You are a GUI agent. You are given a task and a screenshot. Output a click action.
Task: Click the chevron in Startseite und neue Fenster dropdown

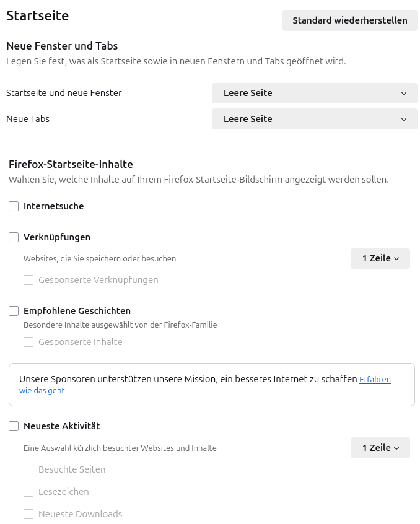(404, 94)
